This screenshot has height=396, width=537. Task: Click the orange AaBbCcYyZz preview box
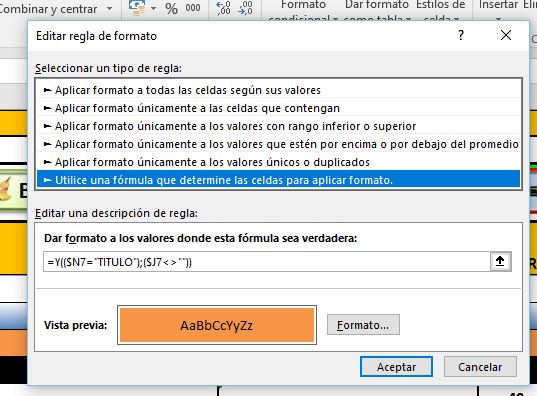(x=217, y=325)
